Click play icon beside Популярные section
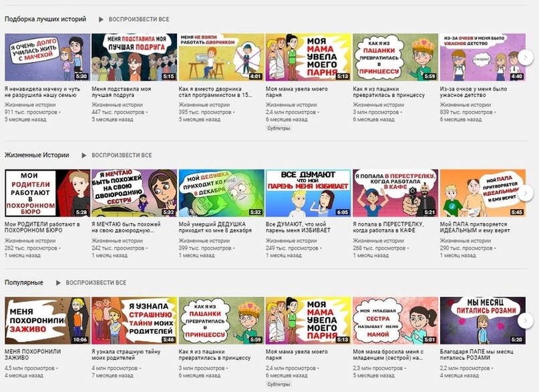 pos(58,282)
